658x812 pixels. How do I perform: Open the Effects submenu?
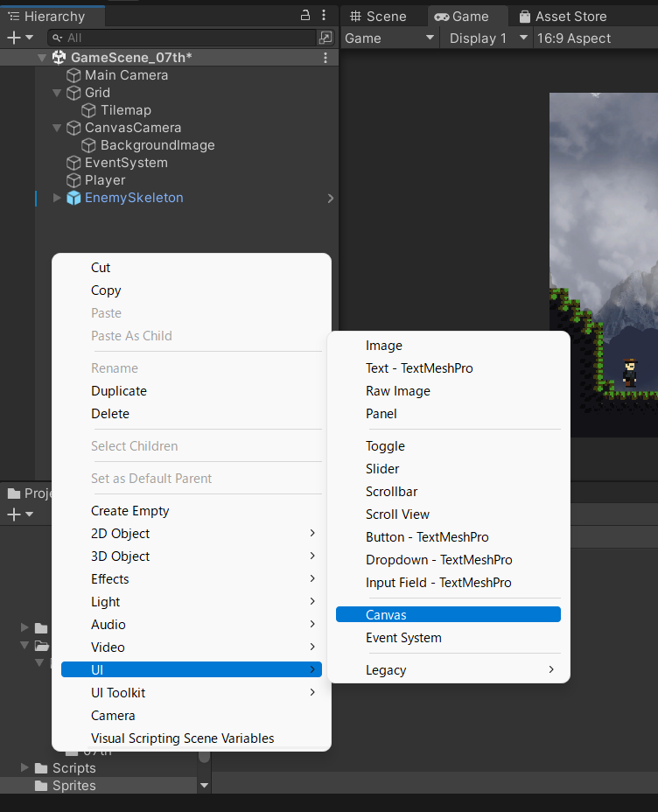point(192,579)
